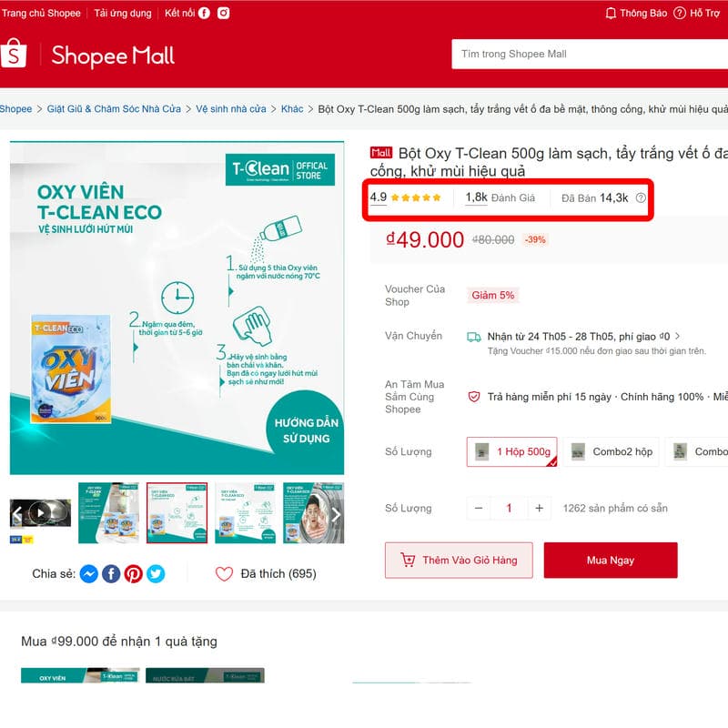Open the Instagram icon in the top bar

(224, 13)
